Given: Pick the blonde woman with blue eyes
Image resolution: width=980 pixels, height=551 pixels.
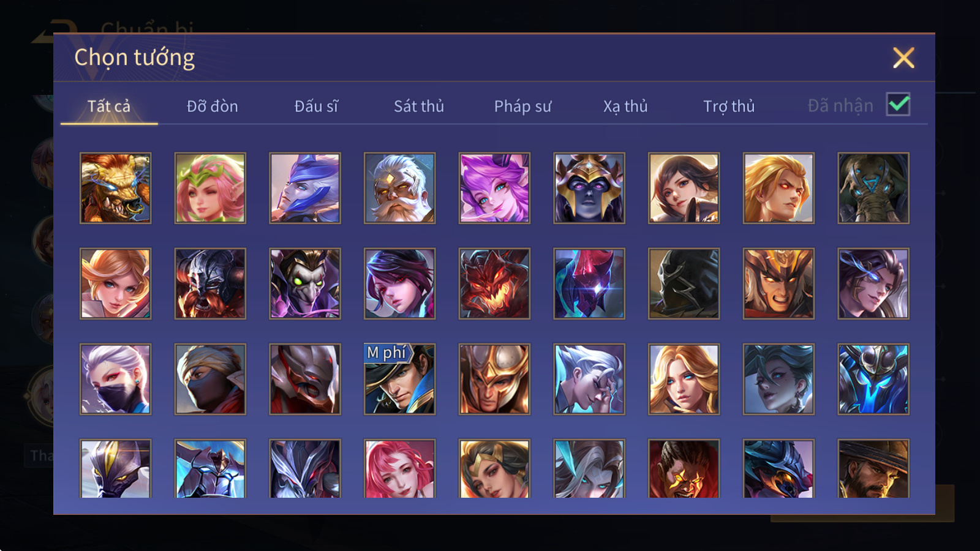Looking at the screenshot, I should (x=684, y=379).
